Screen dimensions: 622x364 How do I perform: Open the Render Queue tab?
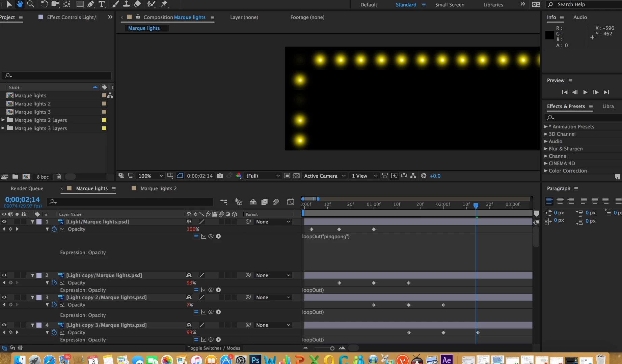pos(27,188)
